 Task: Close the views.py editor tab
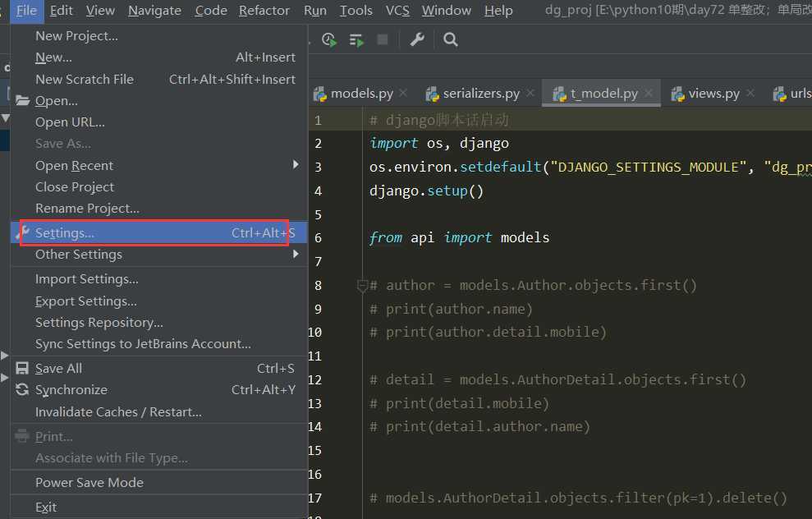(750, 93)
